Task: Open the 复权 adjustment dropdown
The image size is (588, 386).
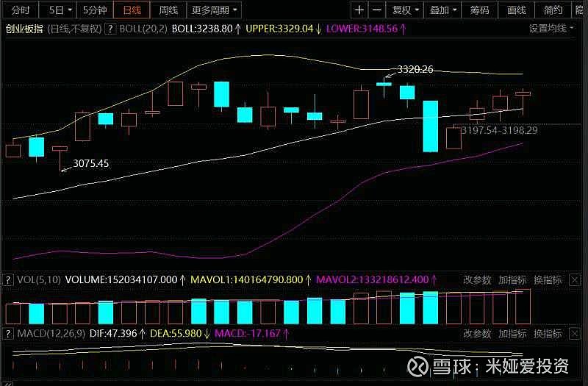Action: tap(405, 10)
